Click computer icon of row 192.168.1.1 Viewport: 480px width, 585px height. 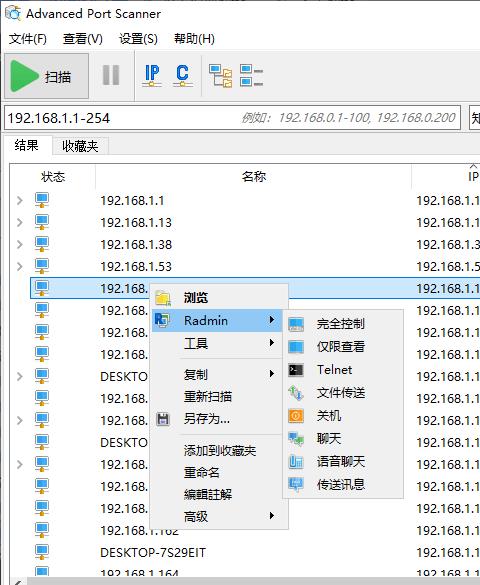click(42, 200)
